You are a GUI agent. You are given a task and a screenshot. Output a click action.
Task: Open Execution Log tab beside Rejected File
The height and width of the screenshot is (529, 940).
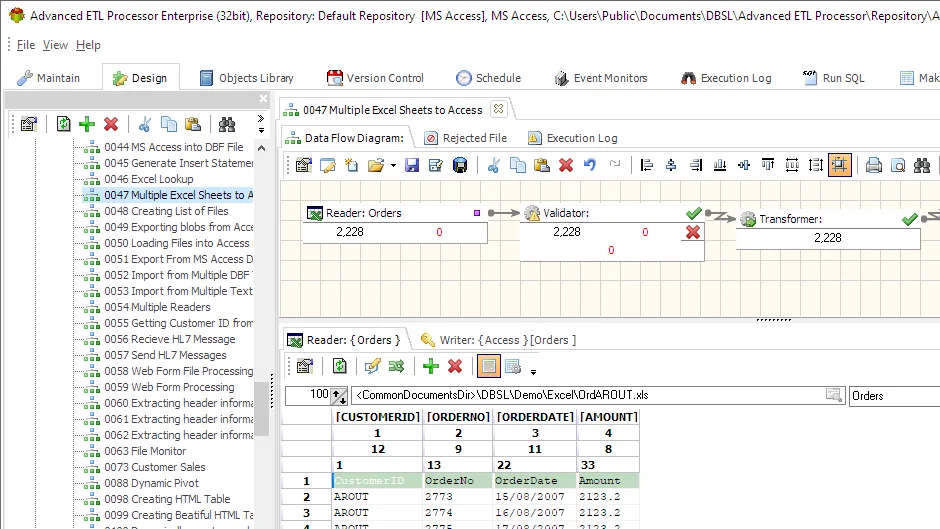click(x=573, y=138)
